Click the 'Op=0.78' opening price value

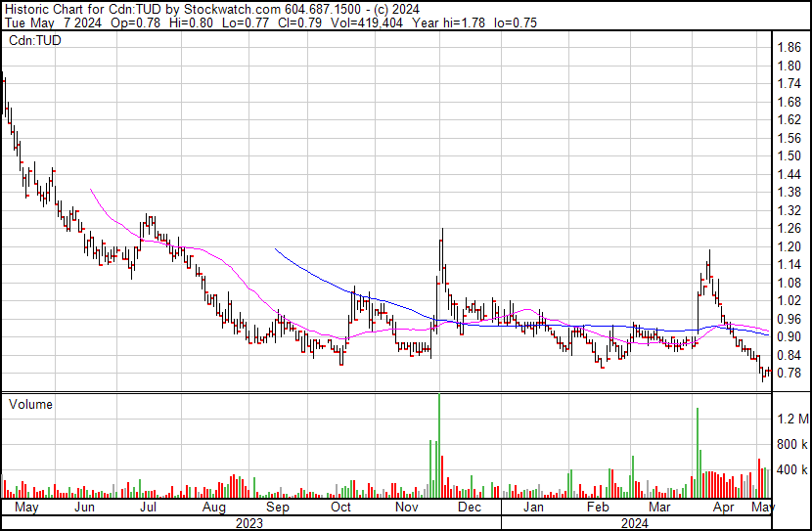tap(136, 22)
